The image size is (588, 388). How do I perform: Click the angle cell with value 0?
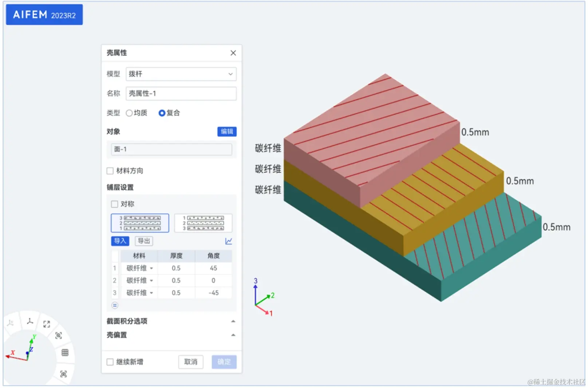coord(213,281)
